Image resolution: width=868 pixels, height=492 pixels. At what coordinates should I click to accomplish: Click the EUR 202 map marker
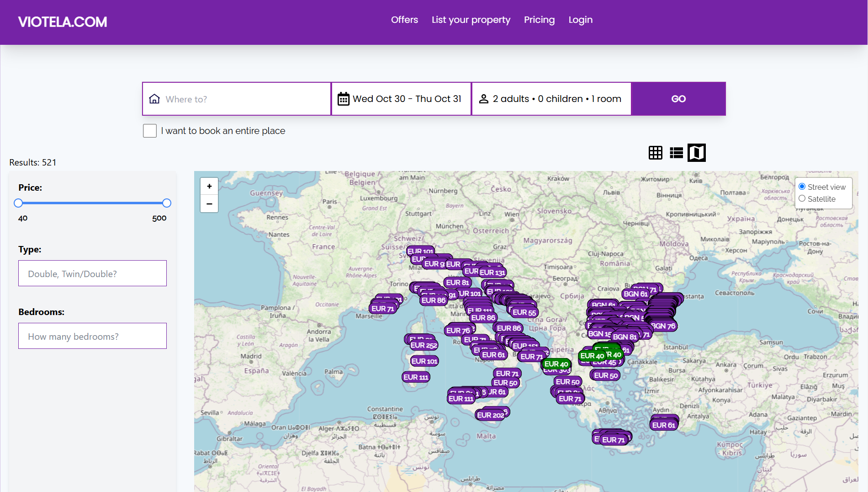(x=491, y=415)
